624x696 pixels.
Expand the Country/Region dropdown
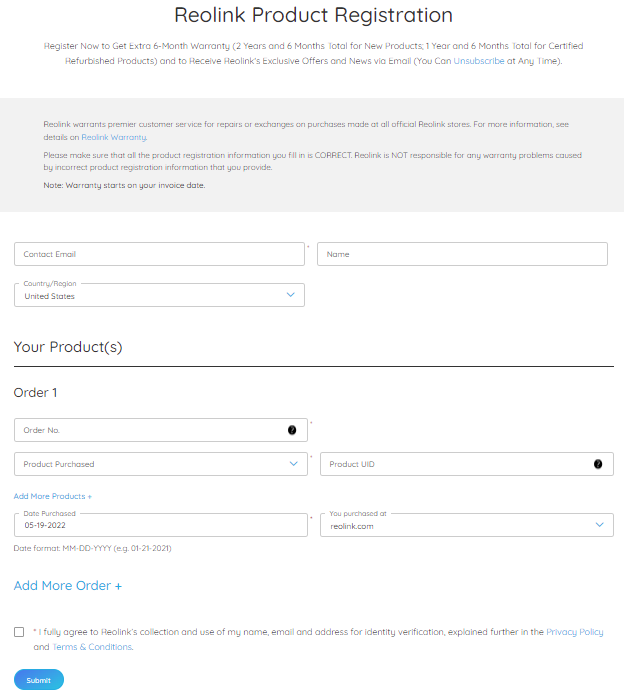pyautogui.click(x=290, y=295)
